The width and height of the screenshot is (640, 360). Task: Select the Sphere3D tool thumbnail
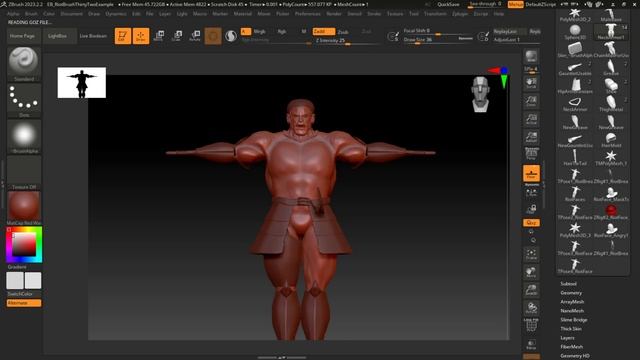575,32
